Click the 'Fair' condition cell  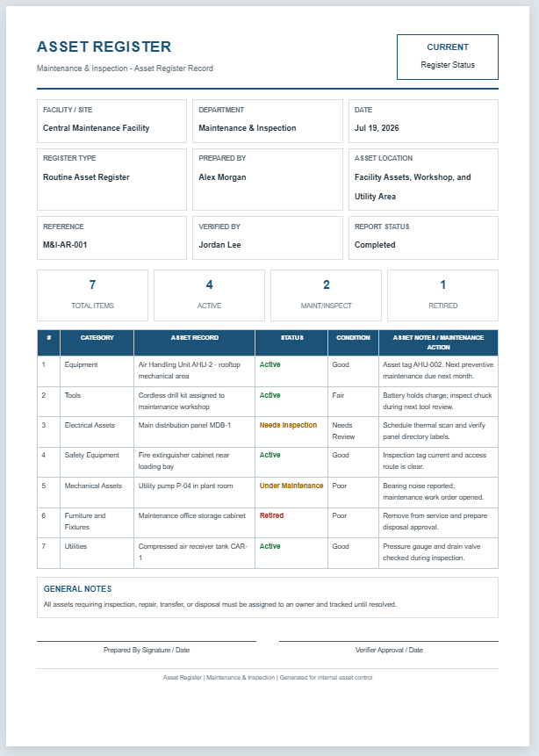pyautogui.click(x=353, y=401)
